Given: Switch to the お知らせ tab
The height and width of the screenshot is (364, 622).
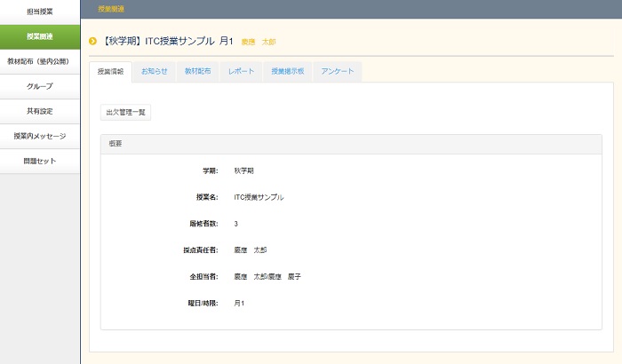Looking at the screenshot, I should tap(155, 71).
